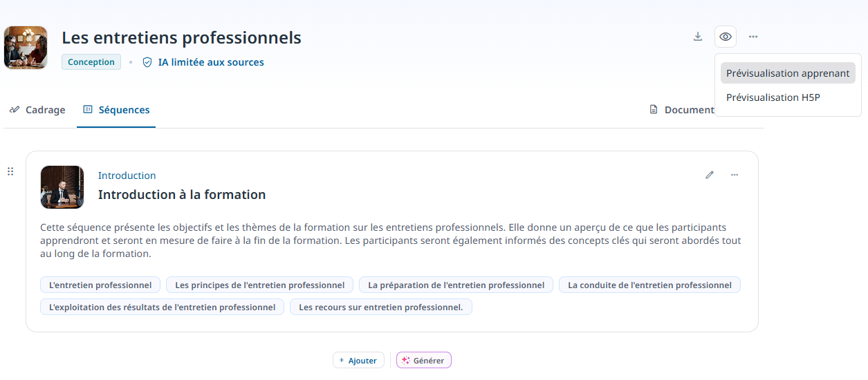Open the Introduction à la formation title
868x380 pixels.
[182, 195]
